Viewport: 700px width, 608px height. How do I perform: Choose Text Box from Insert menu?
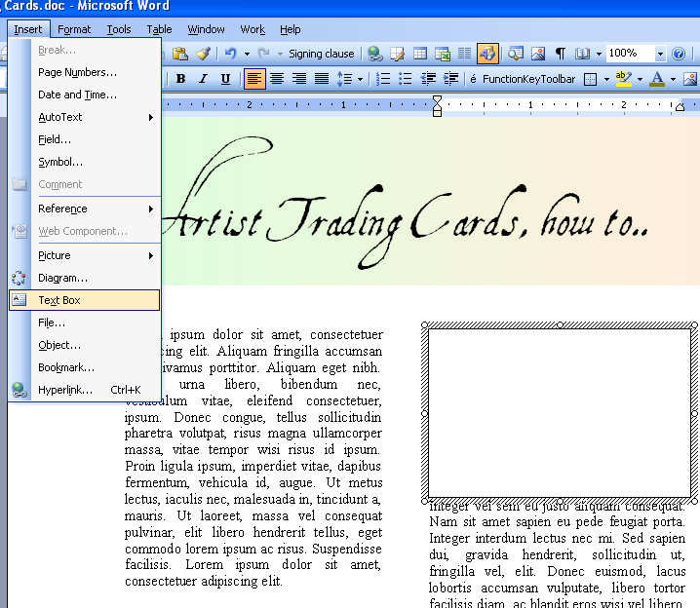(85, 300)
